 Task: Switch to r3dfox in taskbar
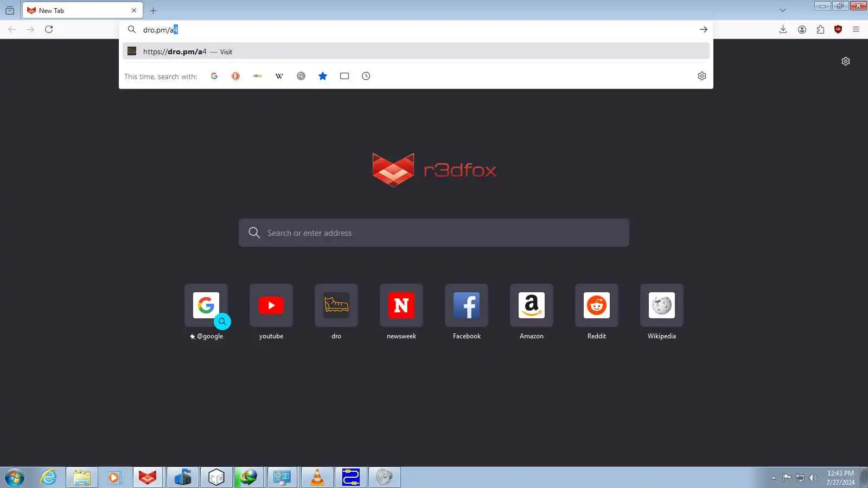click(x=148, y=478)
